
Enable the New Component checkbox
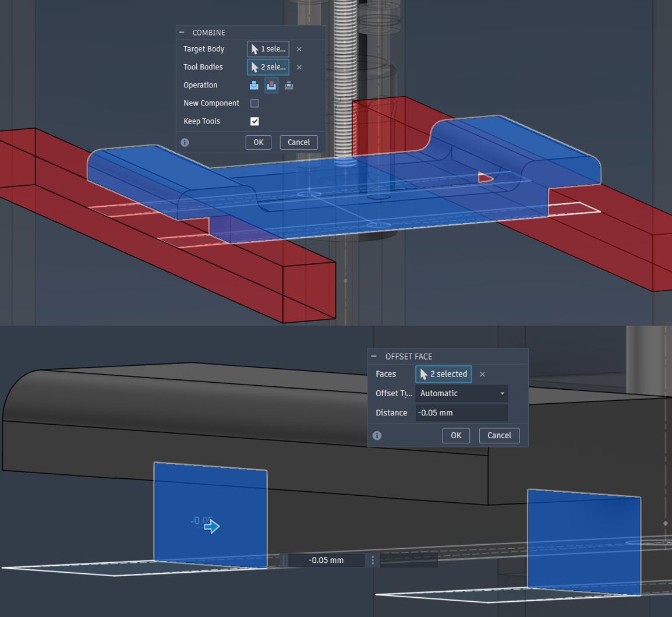(x=254, y=103)
